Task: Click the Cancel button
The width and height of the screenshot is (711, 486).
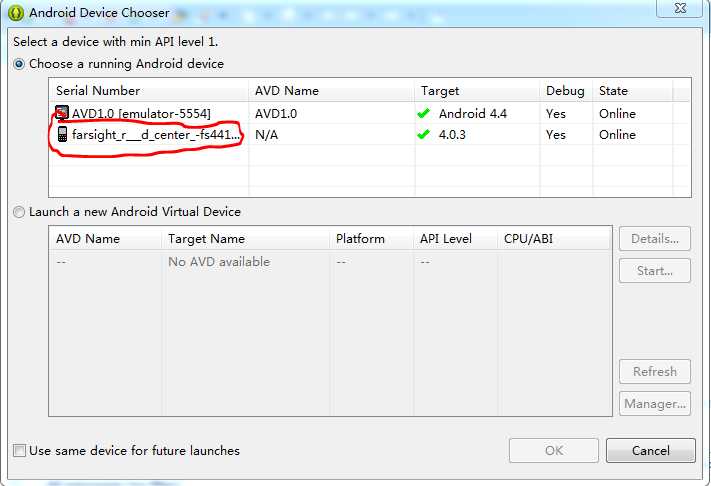Action: (651, 451)
